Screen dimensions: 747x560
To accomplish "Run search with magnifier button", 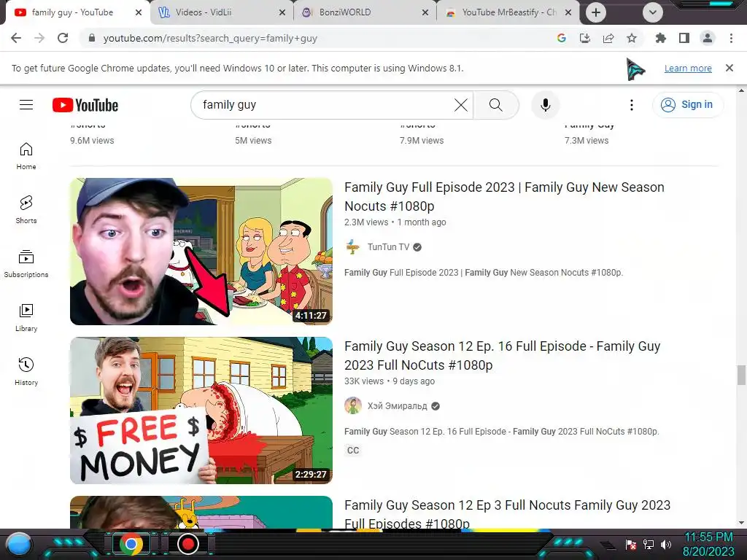I will pyautogui.click(x=496, y=105).
